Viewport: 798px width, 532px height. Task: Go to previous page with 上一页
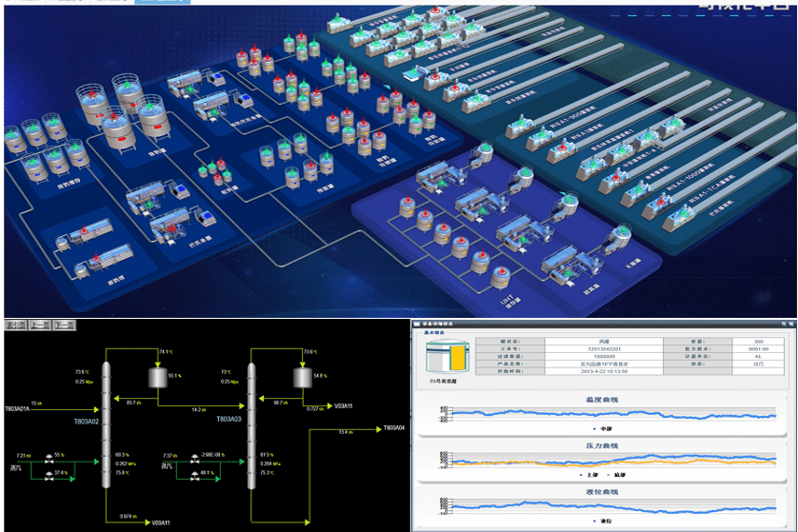point(40,325)
